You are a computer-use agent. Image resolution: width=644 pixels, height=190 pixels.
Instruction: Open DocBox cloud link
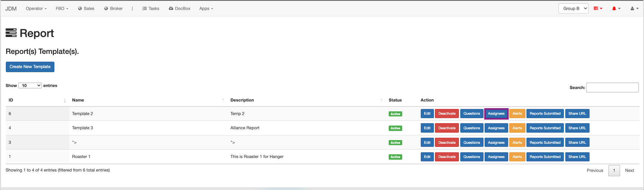coord(179,9)
